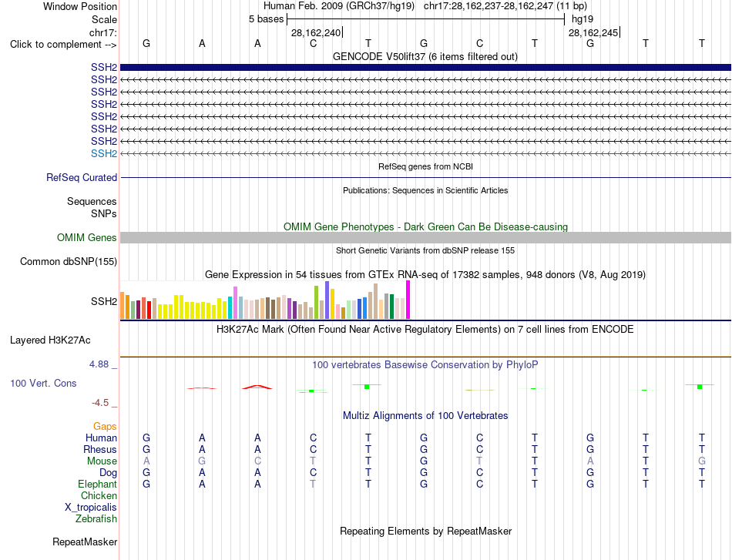
Task: Click 'Multiz Alignments of 100 Vertebrates' title
Action: 425,416
